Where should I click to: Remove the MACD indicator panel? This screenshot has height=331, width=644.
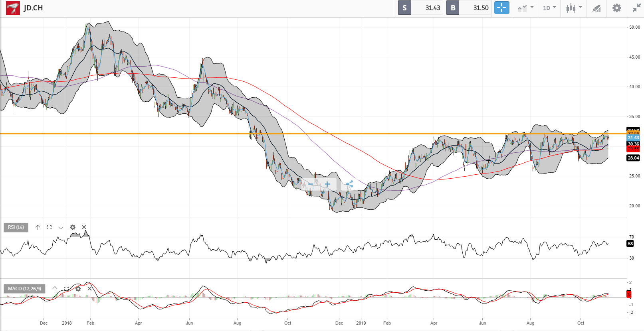[x=89, y=289]
